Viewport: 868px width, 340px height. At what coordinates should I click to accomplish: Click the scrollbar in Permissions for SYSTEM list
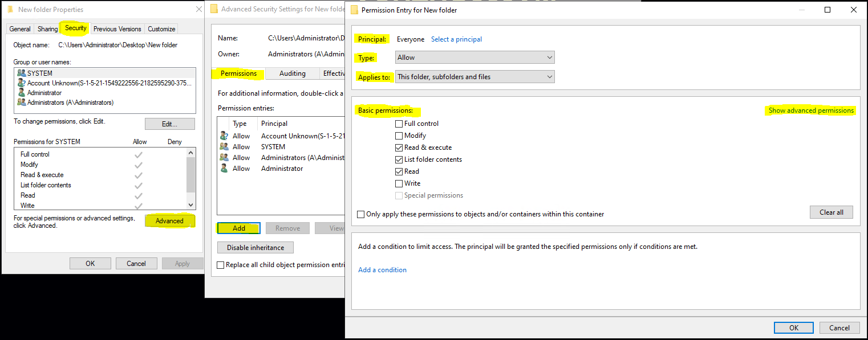tap(190, 177)
